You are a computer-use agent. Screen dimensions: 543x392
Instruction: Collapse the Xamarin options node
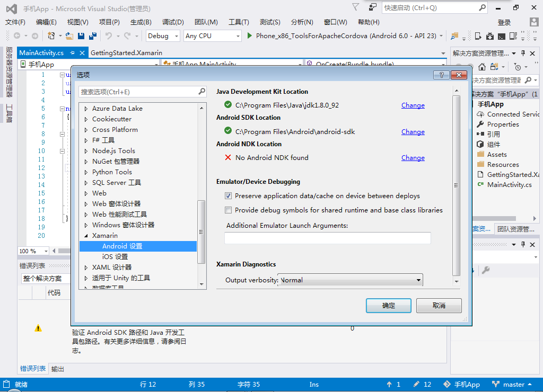click(x=86, y=236)
